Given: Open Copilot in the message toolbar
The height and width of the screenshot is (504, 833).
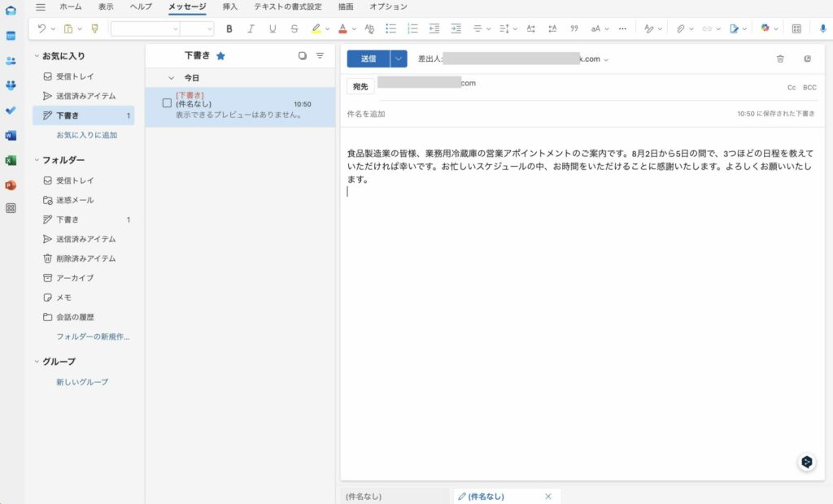Looking at the screenshot, I should (x=765, y=28).
